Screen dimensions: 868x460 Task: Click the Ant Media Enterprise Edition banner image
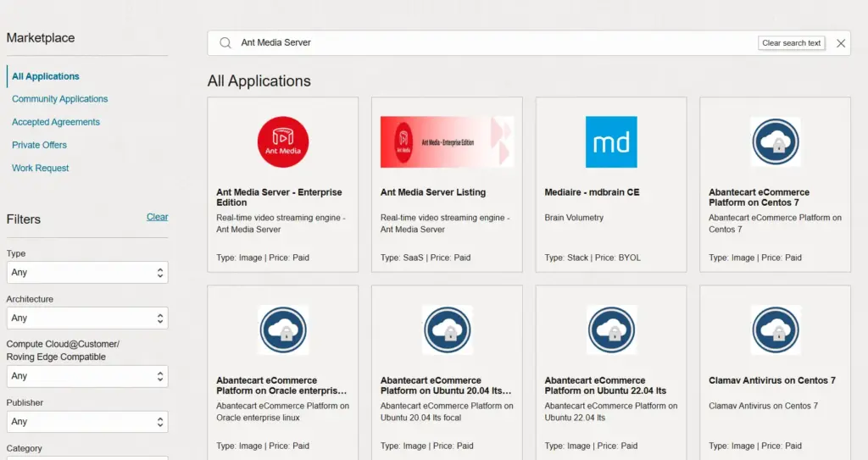tap(447, 141)
